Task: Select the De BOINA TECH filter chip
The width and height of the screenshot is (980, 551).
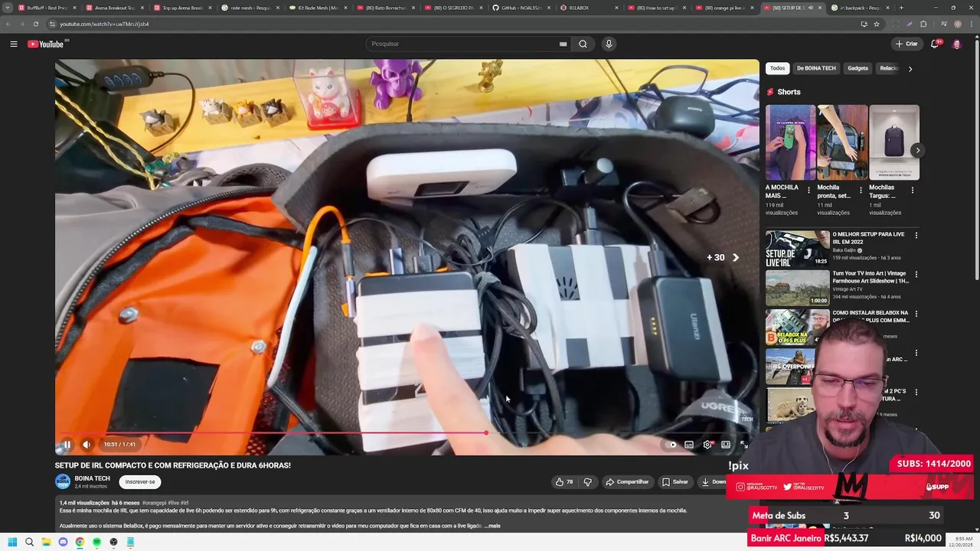Action: (x=816, y=68)
